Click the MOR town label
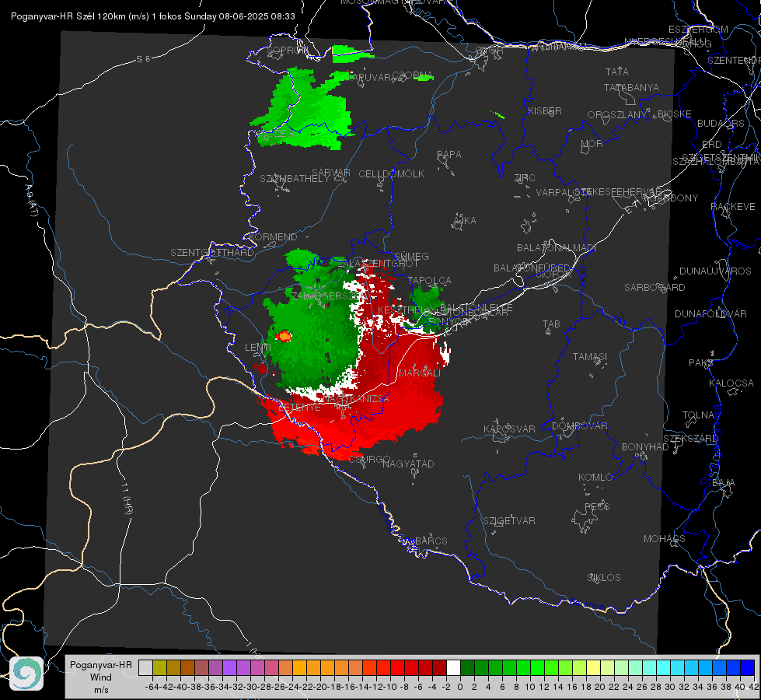The height and width of the screenshot is (700, 761). click(x=592, y=143)
